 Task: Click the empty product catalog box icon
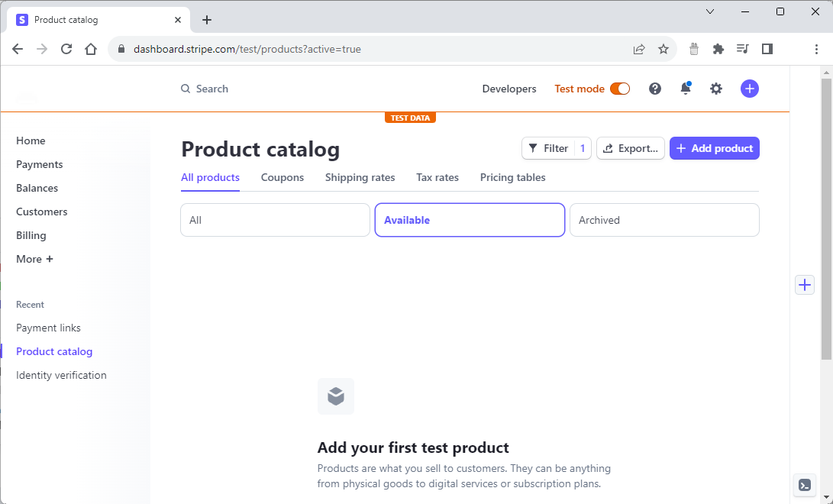[336, 396]
